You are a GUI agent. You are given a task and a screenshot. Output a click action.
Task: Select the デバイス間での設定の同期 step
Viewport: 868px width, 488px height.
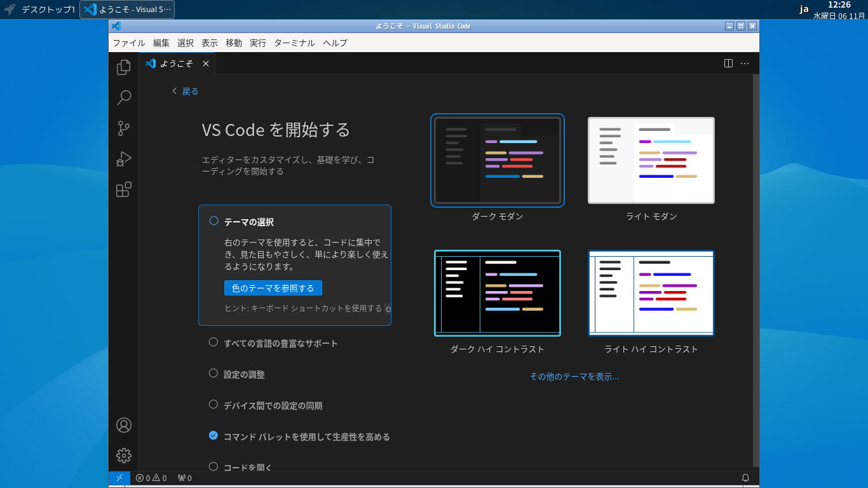pos(266,405)
